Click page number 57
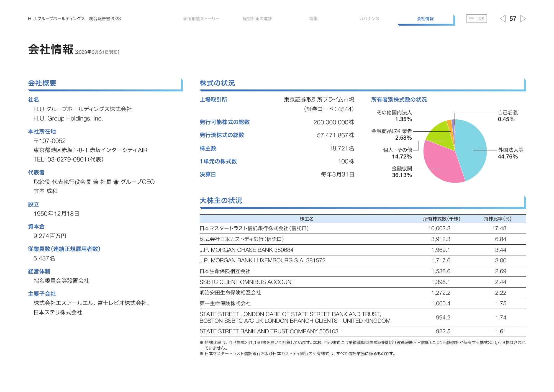 (x=513, y=19)
